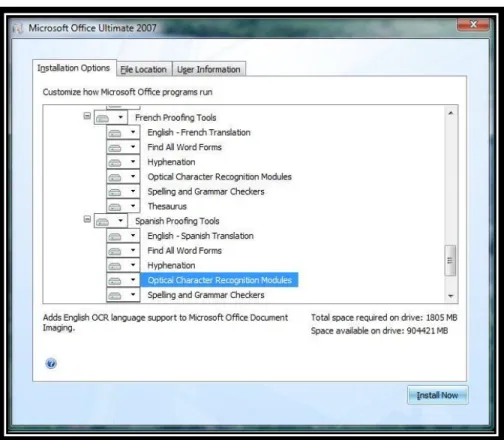
Task: Switch to the File Location tab
Action: click(144, 69)
